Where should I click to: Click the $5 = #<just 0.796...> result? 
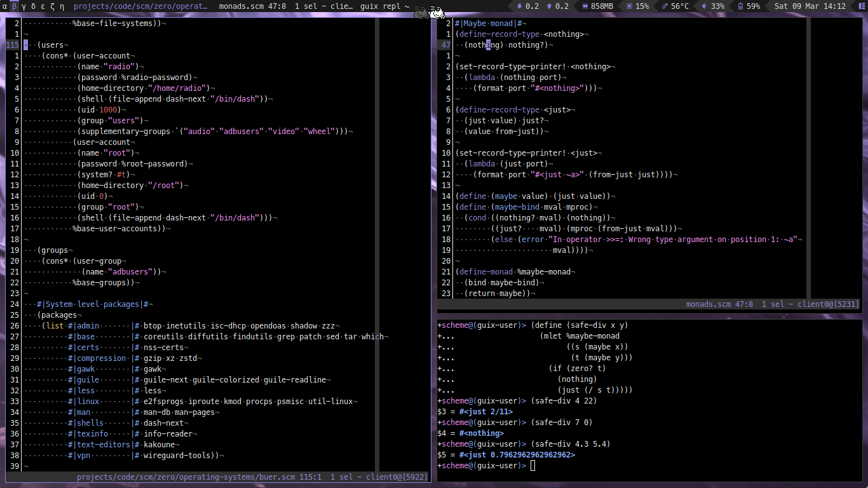[506, 455]
